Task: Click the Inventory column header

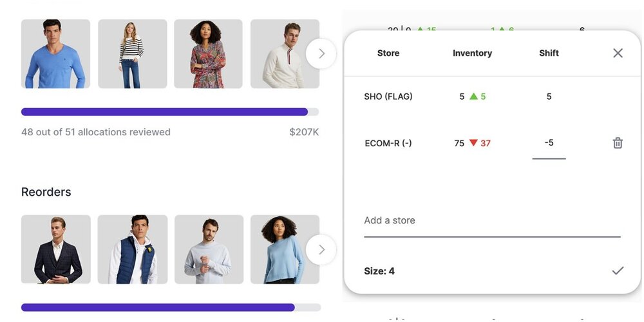Action: click(x=472, y=53)
